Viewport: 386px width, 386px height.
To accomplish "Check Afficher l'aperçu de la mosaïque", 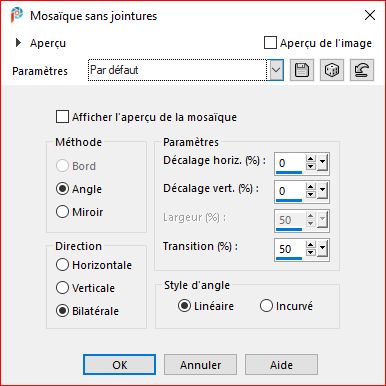I will [62, 117].
